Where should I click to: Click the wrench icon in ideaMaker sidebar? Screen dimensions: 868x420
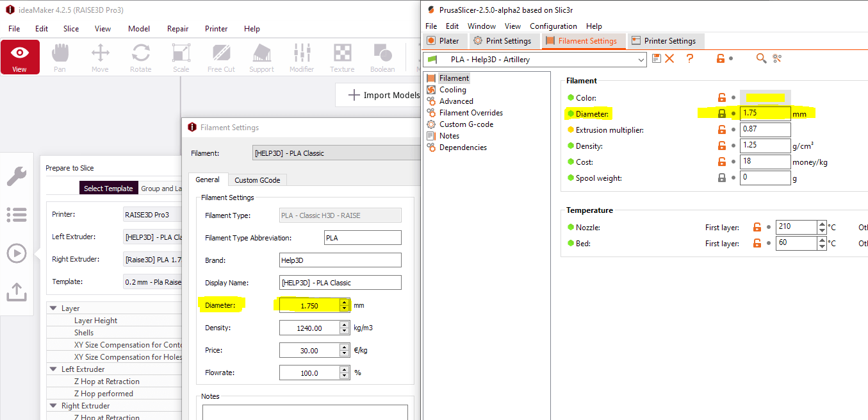(x=17, y=176)
